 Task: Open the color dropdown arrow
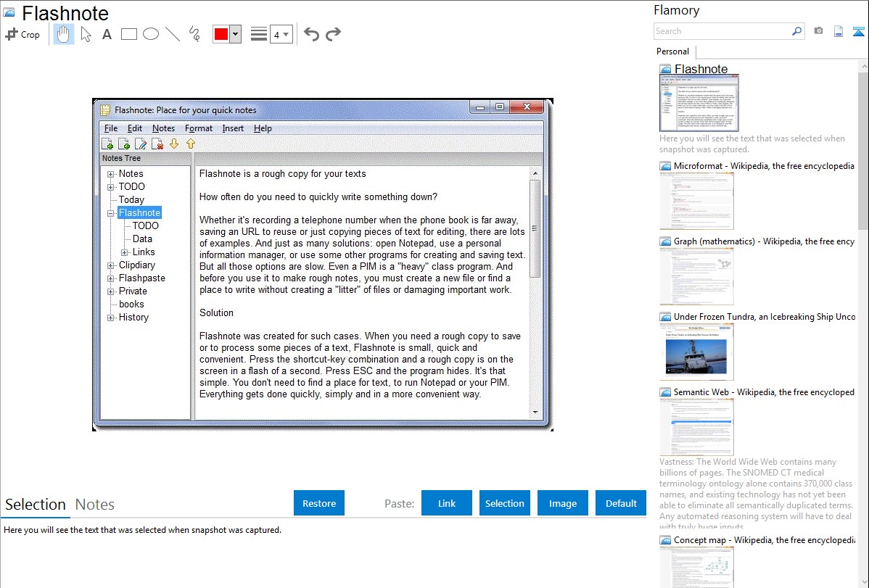[x=235, y=34]
